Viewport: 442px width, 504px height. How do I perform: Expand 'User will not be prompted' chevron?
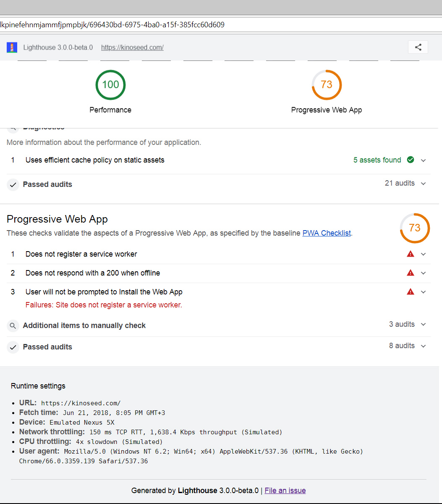click(x=423, y=292)
